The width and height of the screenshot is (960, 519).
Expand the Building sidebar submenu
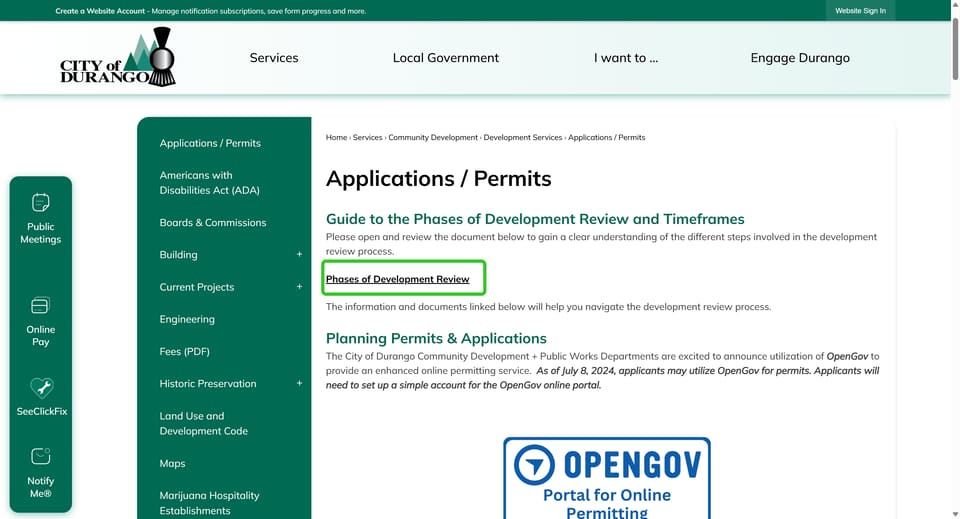click(299, 254)
